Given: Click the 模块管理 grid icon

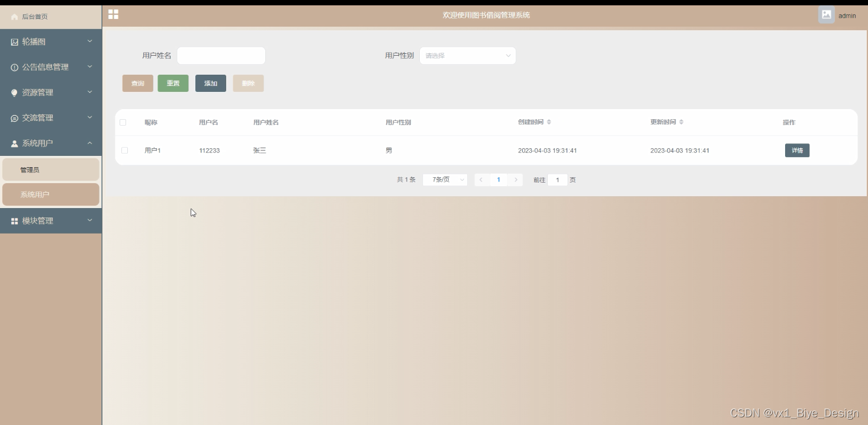Looking at the screenshot, I should pyautogui.click(x=15, y=221).
